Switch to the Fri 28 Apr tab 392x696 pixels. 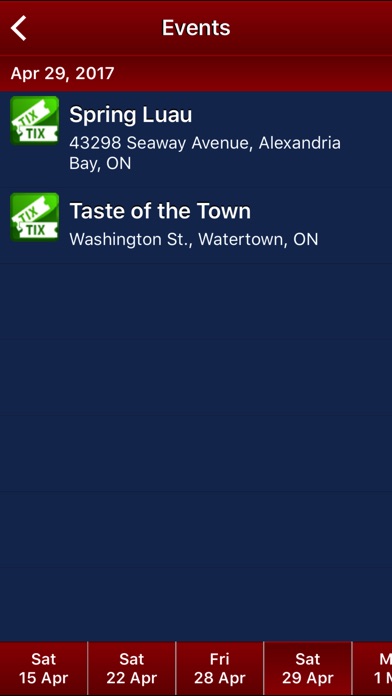[x=219, y=668]
